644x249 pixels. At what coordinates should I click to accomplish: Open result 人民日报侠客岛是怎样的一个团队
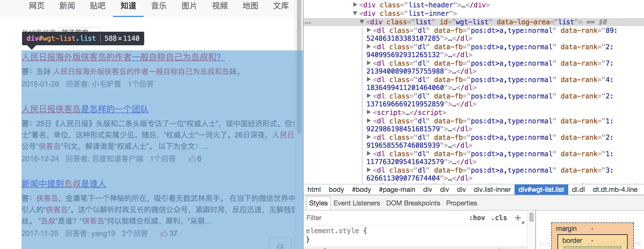pyautogui.click(x=85, y=109)
